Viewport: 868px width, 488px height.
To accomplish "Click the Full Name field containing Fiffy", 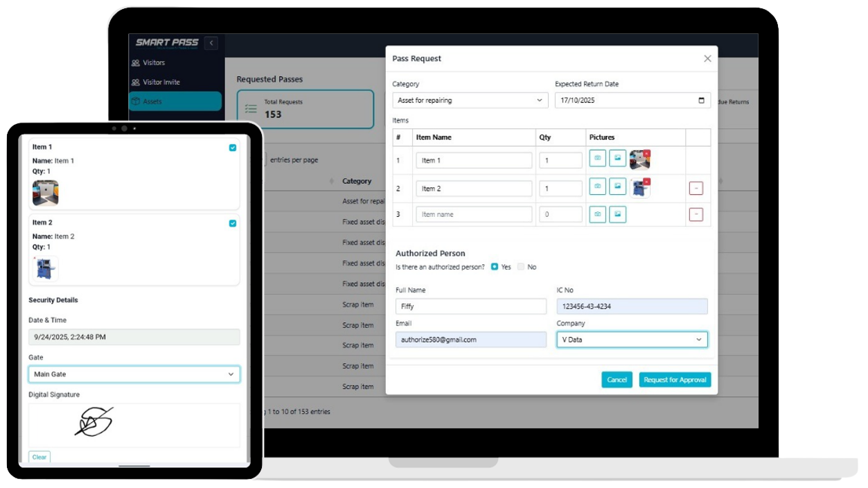I will (x=471, y=306).
